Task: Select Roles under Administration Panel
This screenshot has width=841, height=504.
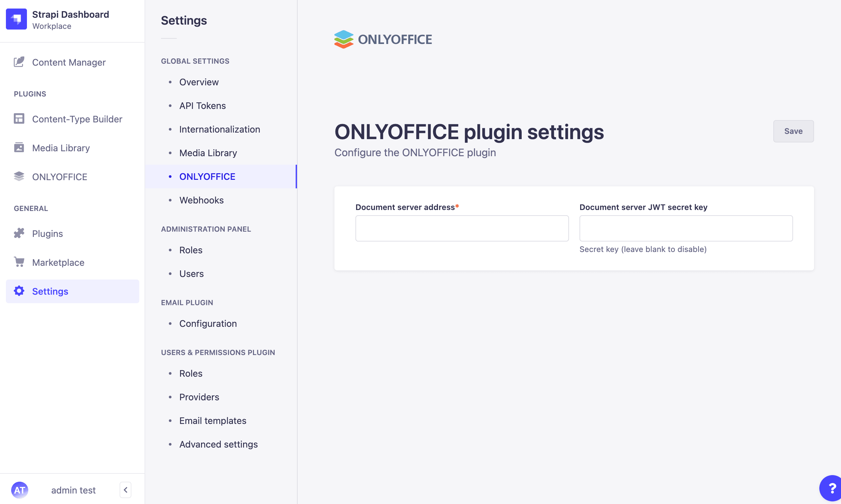Action: tap(191, 250)
